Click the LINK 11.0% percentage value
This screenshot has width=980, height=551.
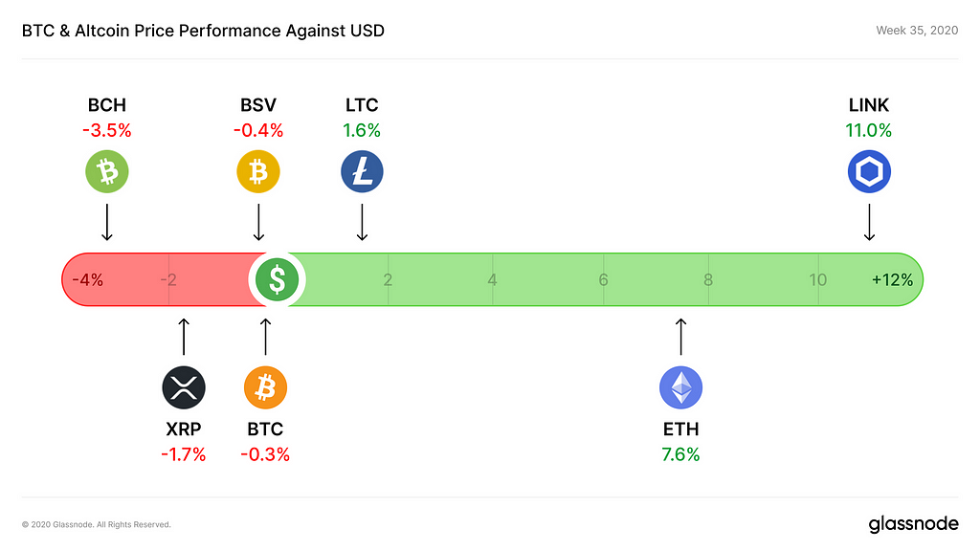[x=869, y=130]
